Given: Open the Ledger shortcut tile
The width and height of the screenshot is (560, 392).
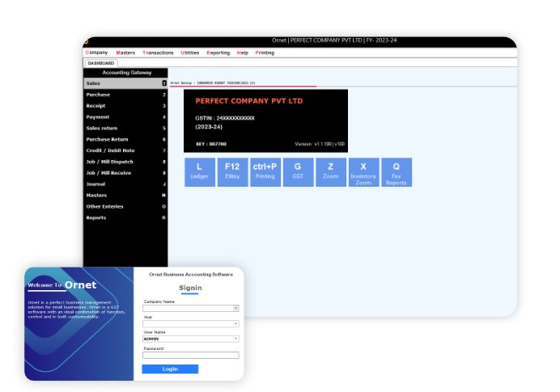Looking at the screenshot, I should pyautogui.click(x=200, y=172).
